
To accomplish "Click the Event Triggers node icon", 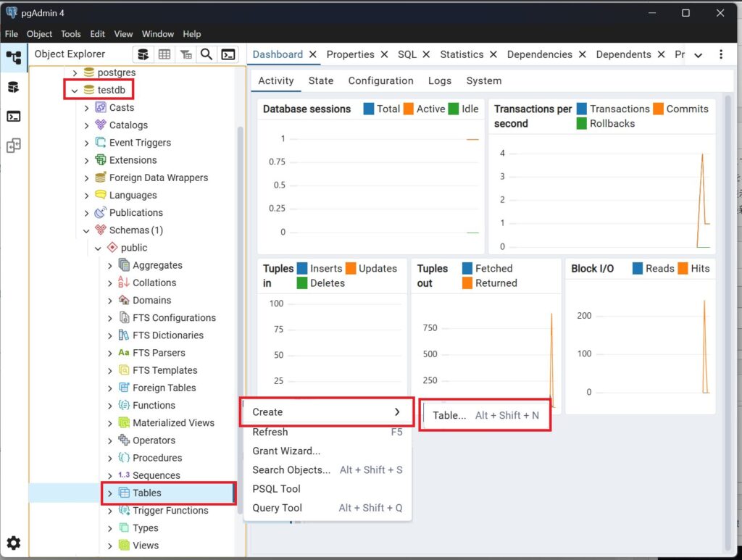I will point(100,143).
